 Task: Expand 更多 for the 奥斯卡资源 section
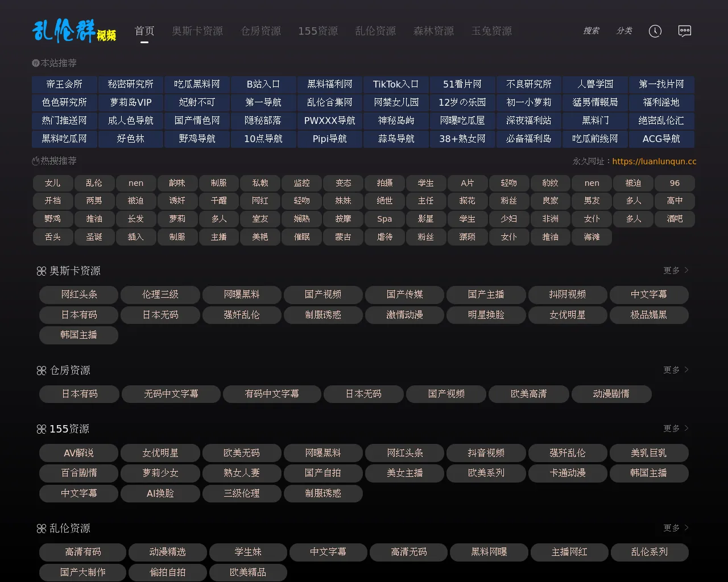(x=676, y=271)
